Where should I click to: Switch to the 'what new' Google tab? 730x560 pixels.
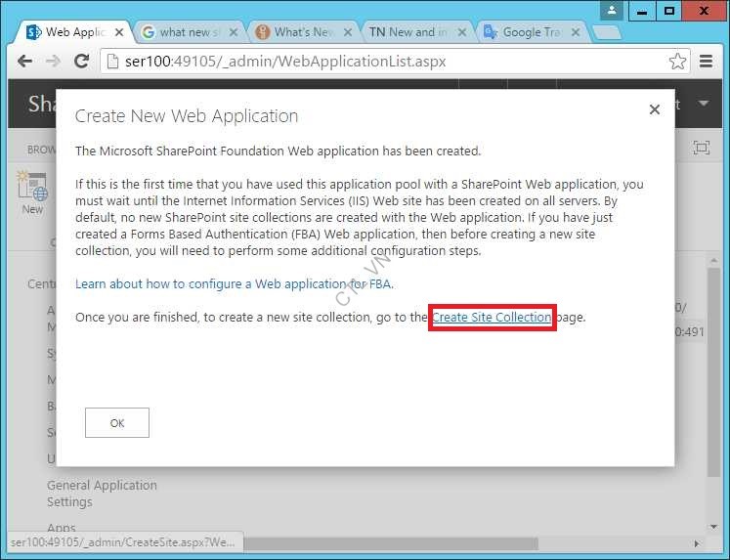coord(184,32)
